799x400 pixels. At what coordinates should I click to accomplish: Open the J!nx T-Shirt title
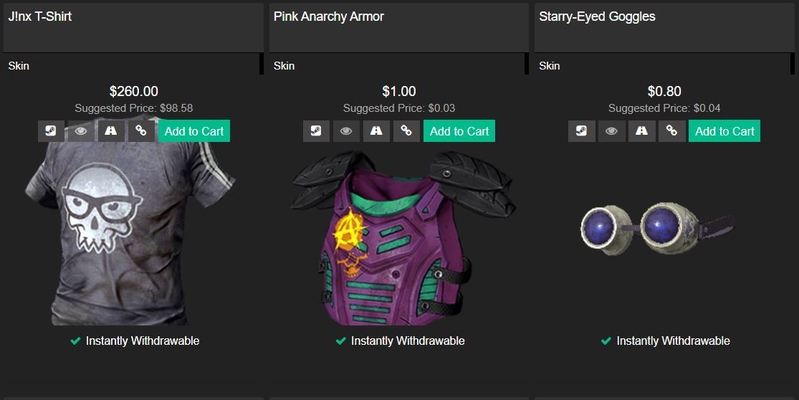point(40,16)
